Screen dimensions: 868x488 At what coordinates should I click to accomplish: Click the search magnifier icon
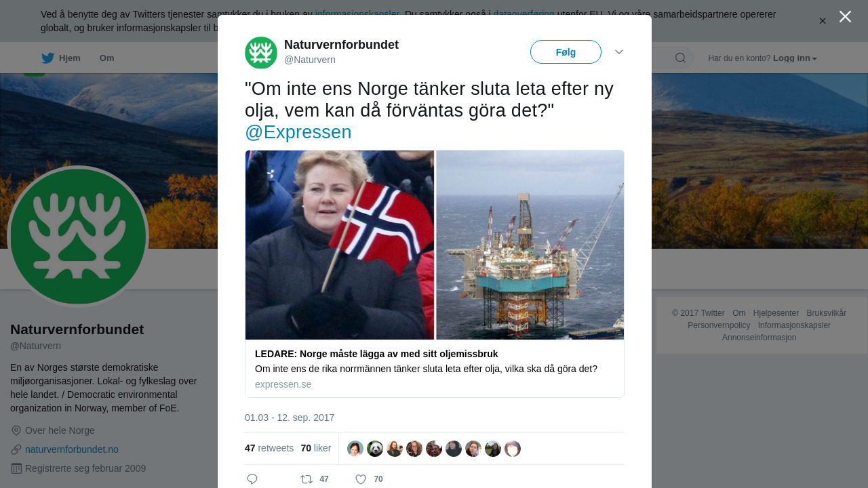681,58
